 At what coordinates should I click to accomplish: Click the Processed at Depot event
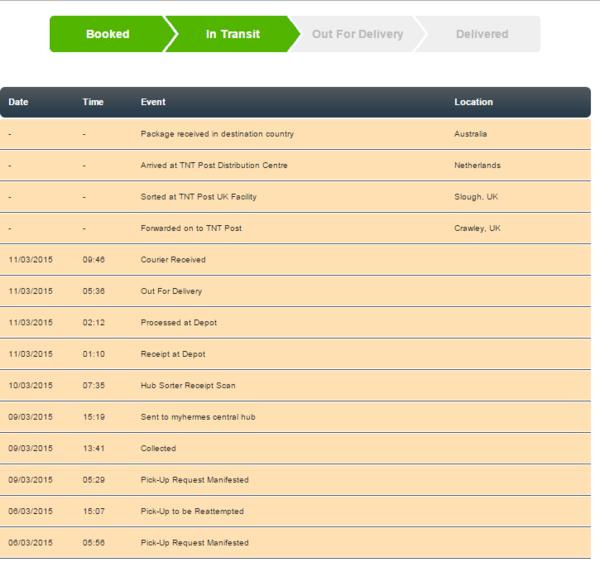(x=178, y=323)
